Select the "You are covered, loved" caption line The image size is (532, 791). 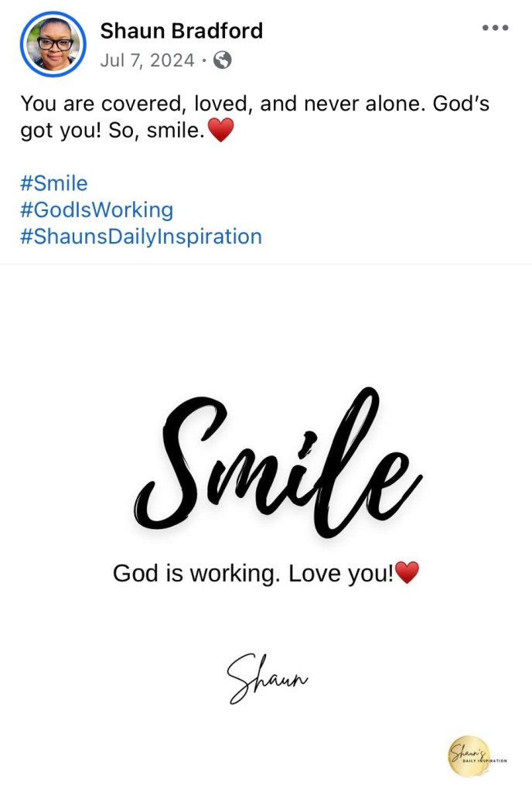131,104
